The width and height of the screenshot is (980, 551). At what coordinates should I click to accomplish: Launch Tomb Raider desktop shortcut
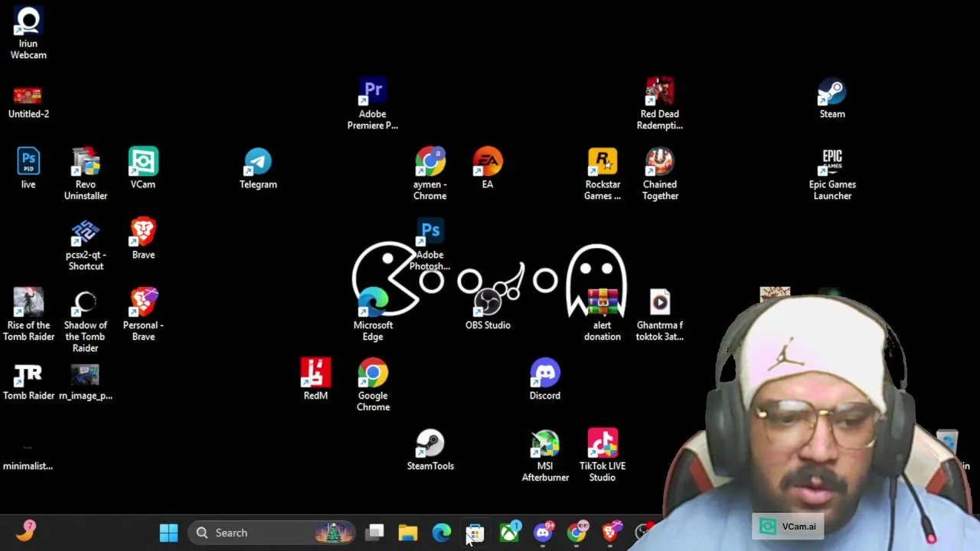click(28, 380)
